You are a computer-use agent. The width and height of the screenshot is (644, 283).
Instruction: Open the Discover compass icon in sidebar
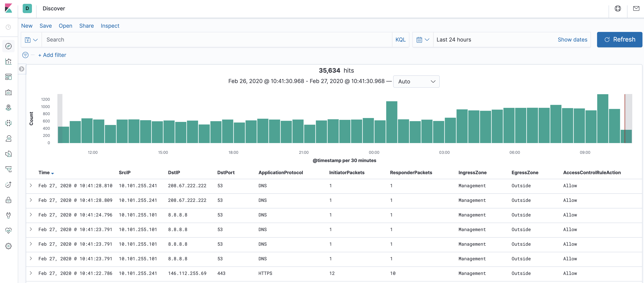click(8, 46)
